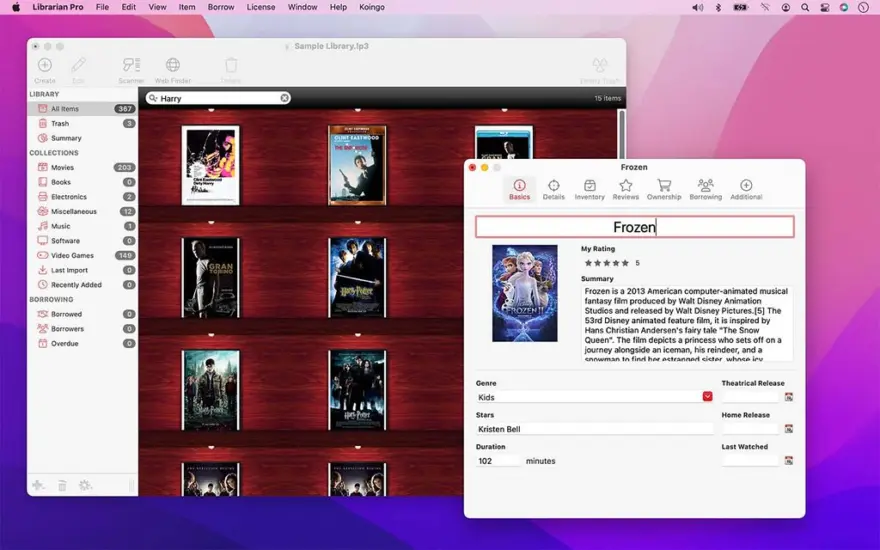
Task: Select the Books collection
Action: point(82,182)
